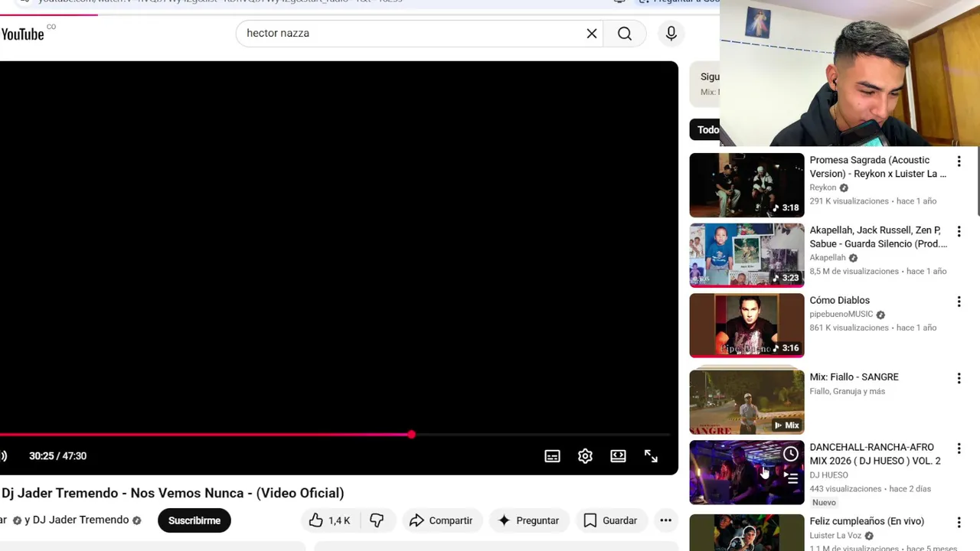Image resolution: width=980 pixels, height=551 pixels.
Task: Click the pipebuenoMUSIC channel name
Action: [x=841, y=315]
